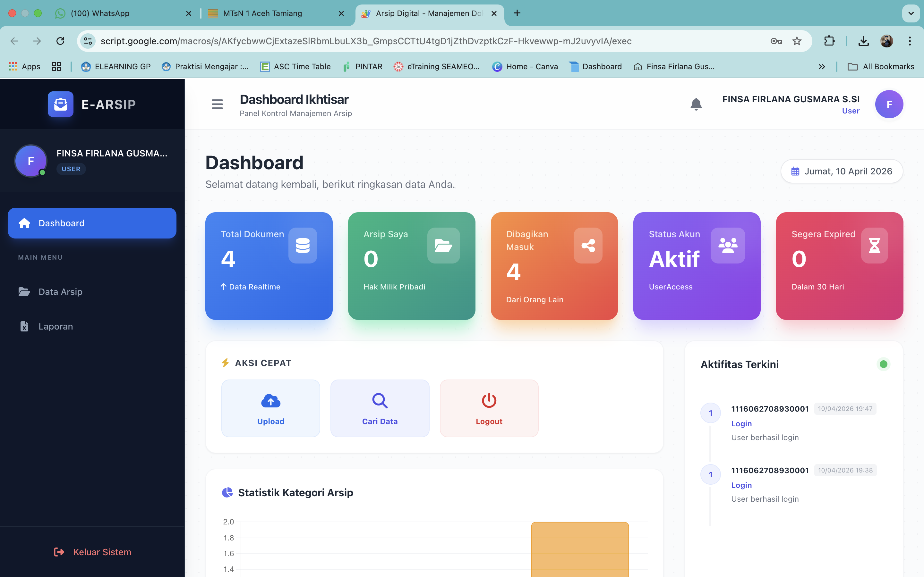Click the top-right user avatar F
This screenshot has width=924, height=577.
(x=889, y=104)
